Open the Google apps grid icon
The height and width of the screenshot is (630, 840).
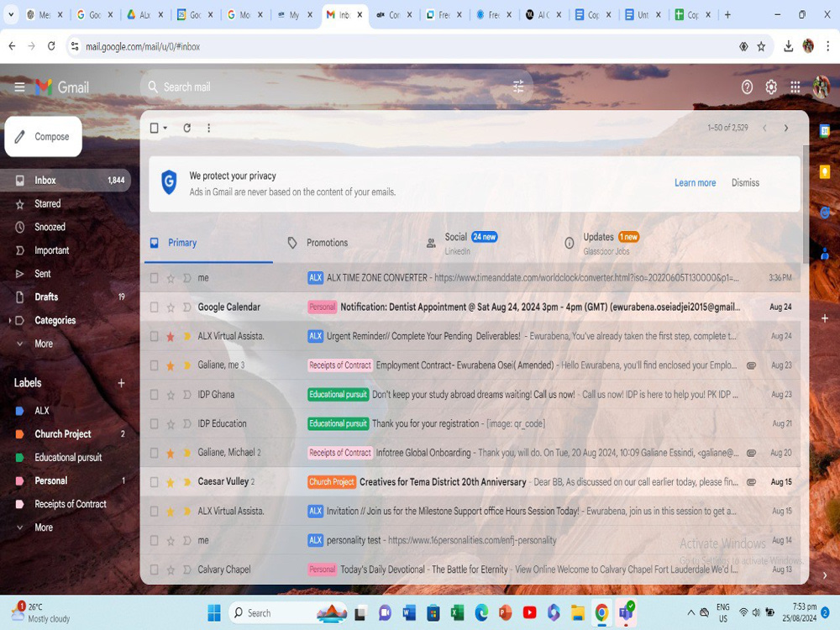click(795, 87)
